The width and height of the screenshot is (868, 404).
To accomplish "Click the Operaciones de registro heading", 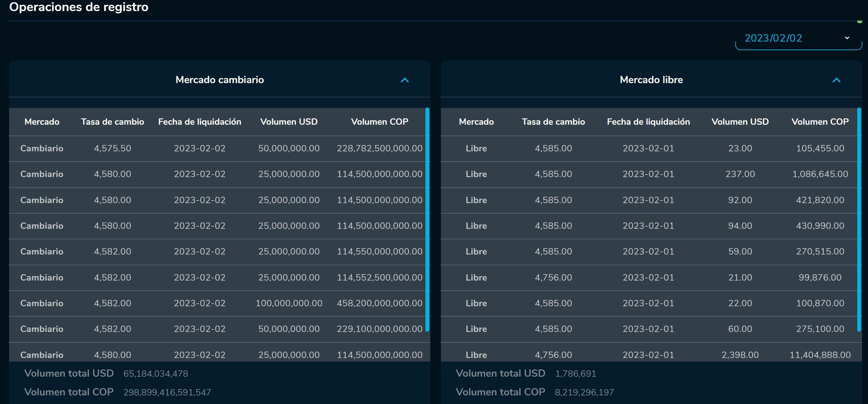I will 78,7.
